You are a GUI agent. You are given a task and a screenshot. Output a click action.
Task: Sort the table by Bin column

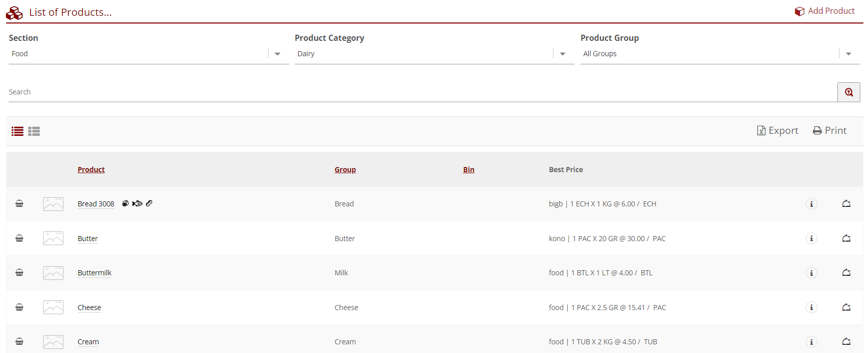[x=468, y=170]
